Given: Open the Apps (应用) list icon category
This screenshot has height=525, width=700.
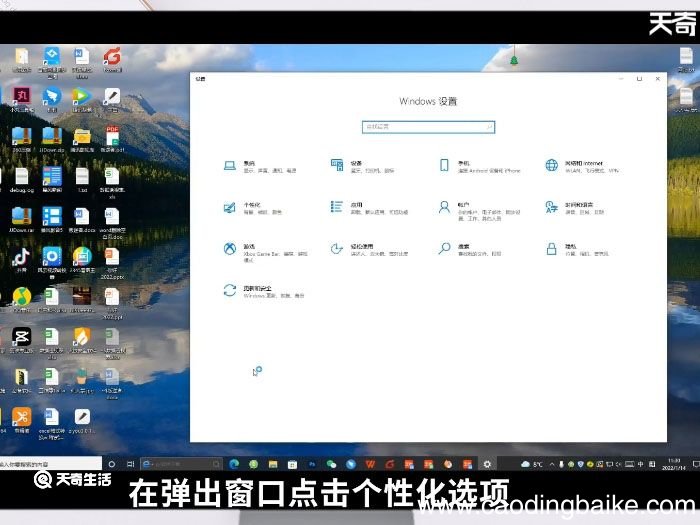Looking at the screenshot, I should click(x=369, y=208).
